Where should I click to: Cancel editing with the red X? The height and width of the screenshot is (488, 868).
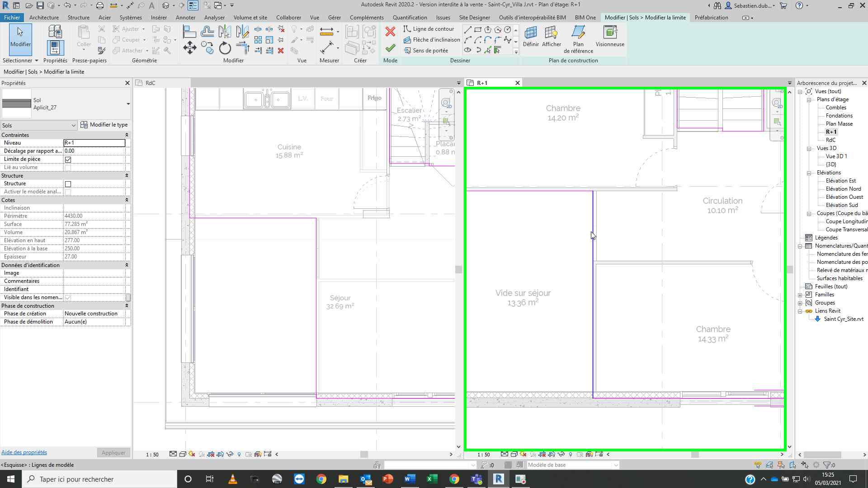pos(390,32)
